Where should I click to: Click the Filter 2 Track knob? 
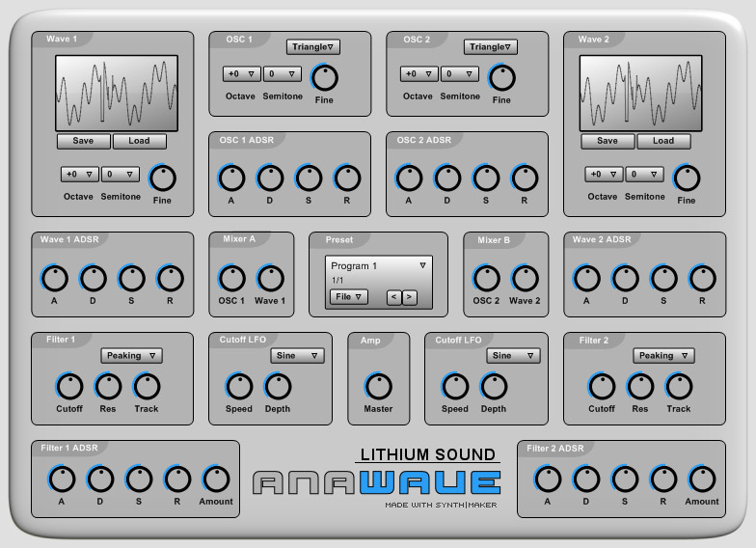679,387
